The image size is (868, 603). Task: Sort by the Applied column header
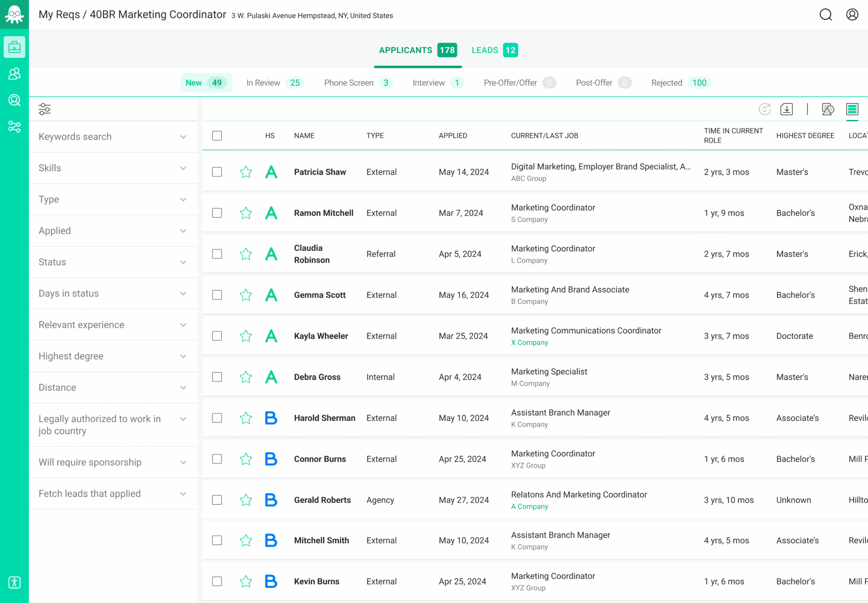[x=453, y=136]
